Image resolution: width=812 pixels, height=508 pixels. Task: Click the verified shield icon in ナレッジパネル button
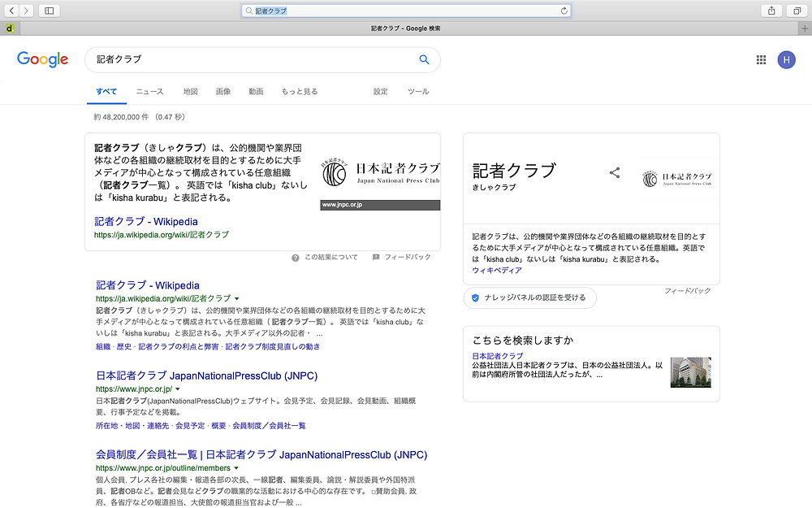[x=475, y=298]
